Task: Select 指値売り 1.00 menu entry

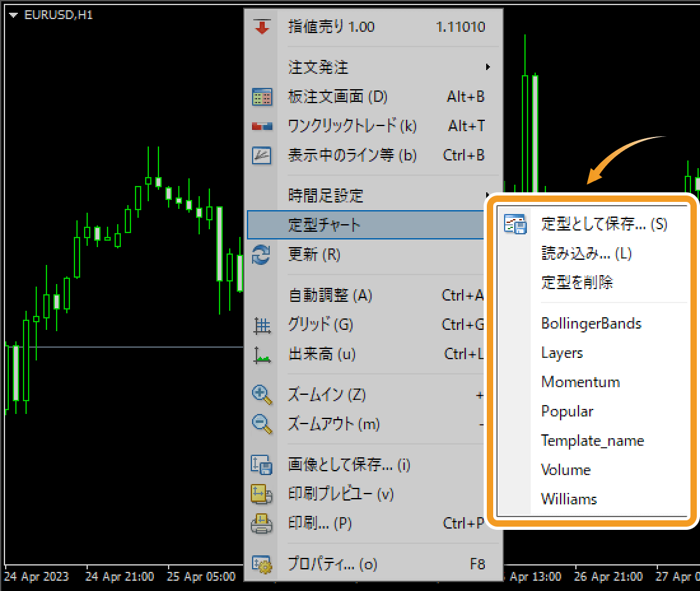Action: click(x=374, y=27)
